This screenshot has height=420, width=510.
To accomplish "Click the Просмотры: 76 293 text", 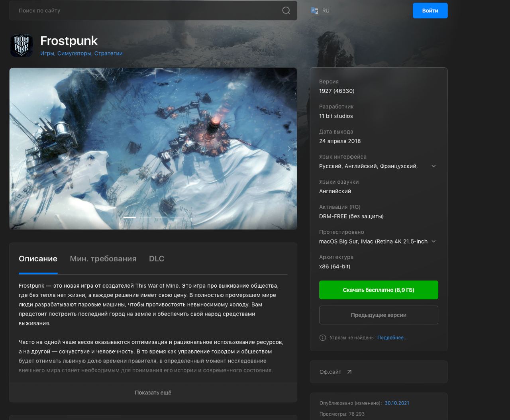I will point(342,414).
